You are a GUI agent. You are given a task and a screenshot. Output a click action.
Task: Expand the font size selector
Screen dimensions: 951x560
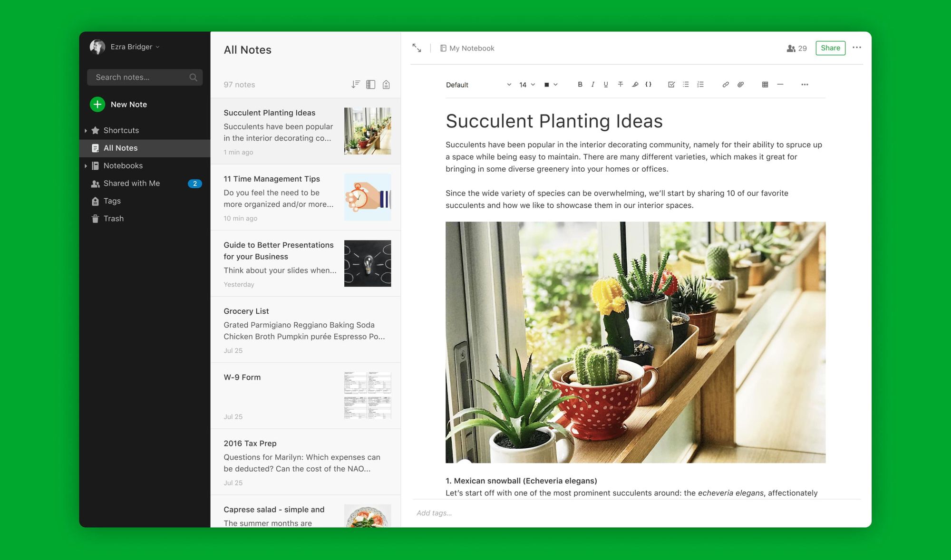point(532,84)
